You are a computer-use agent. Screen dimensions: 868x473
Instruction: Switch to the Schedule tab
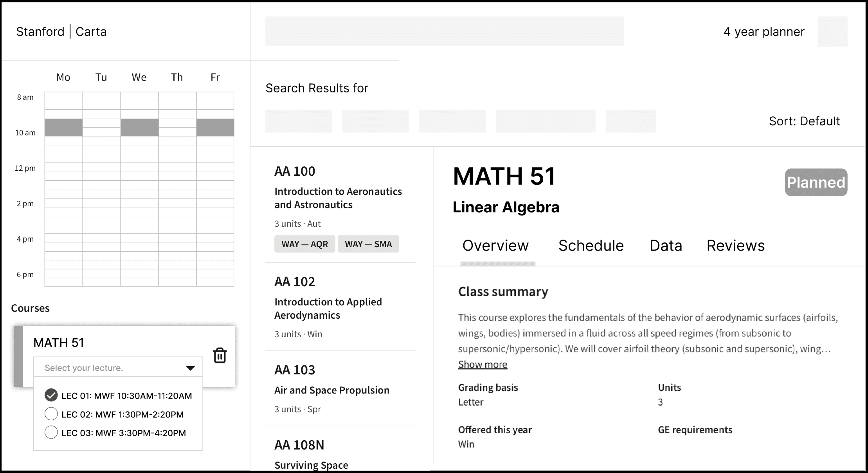591,246
